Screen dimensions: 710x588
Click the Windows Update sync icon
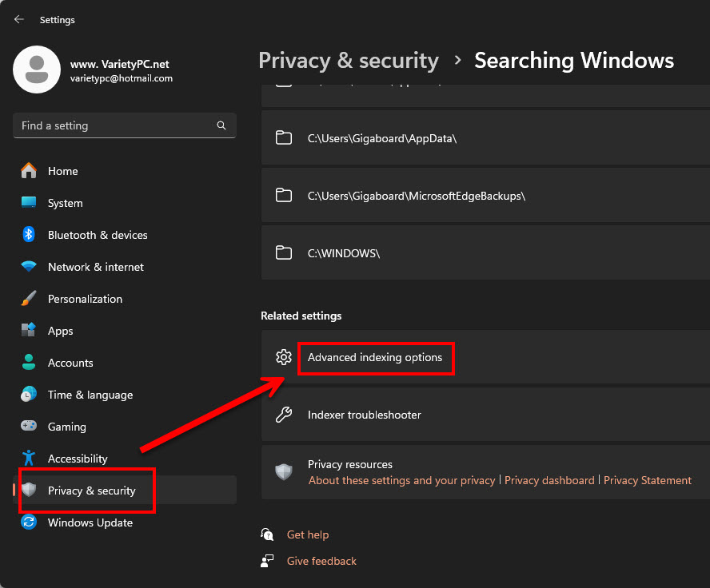(29, 522)
